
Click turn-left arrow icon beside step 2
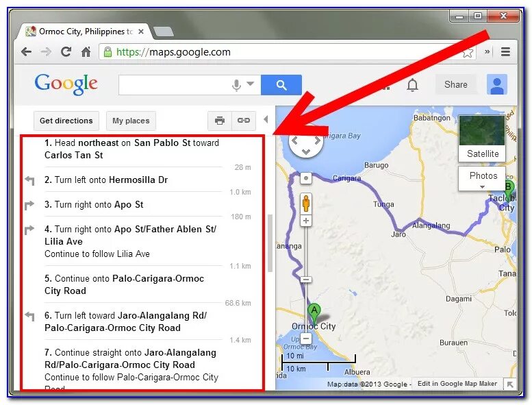(x=30, y=180)
